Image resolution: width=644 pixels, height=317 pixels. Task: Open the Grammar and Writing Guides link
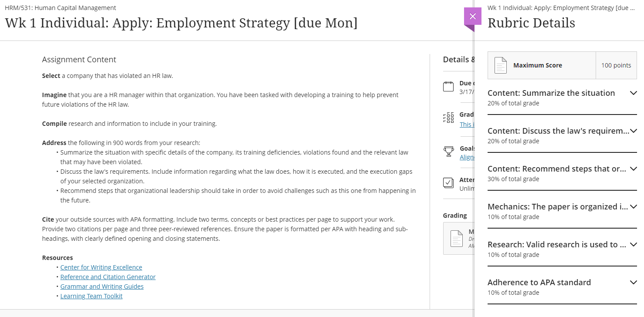pyautogui.click(x=102, y=287)
